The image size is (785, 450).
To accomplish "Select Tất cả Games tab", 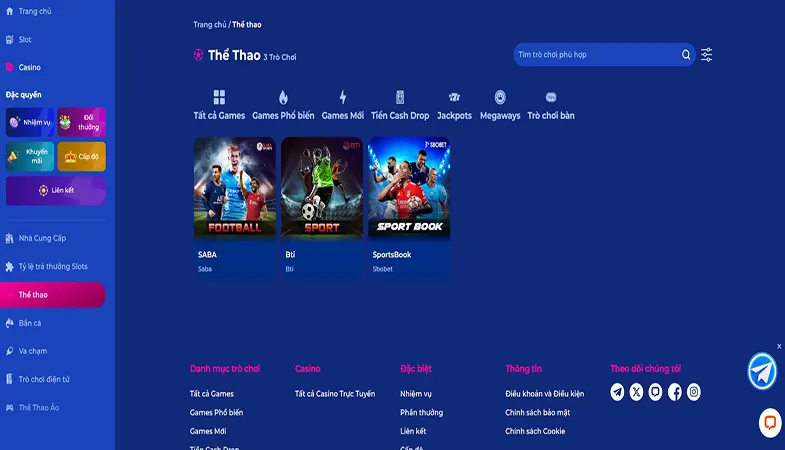I will point(219,105).
